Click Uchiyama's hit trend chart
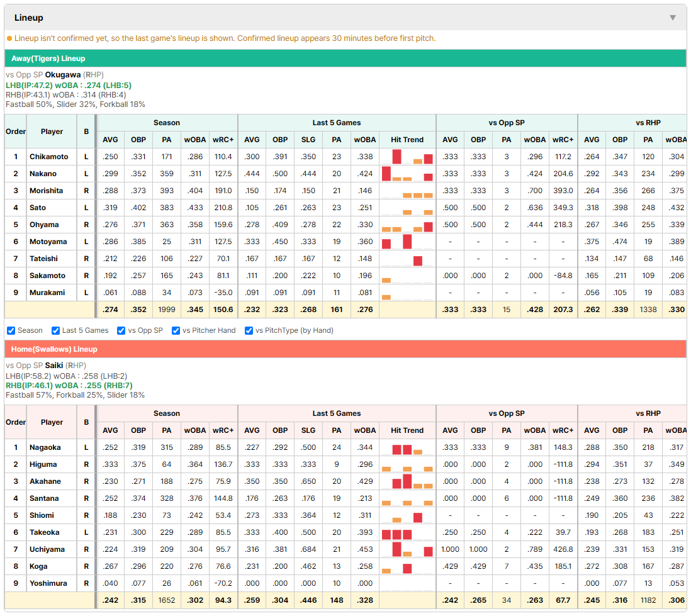 coord(407,549)
